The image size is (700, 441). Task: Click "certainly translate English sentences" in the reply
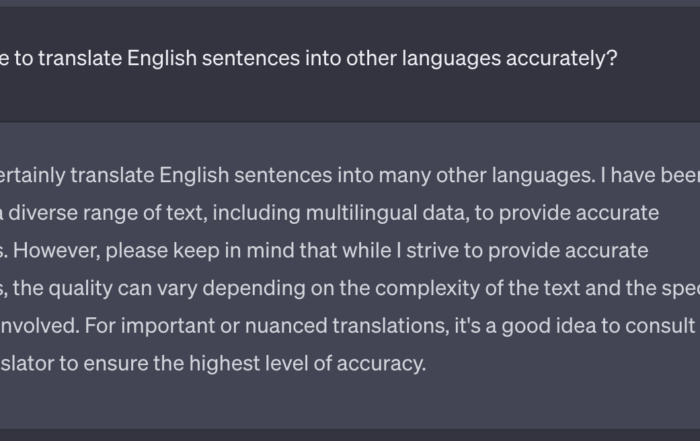(x=166, y=175)
